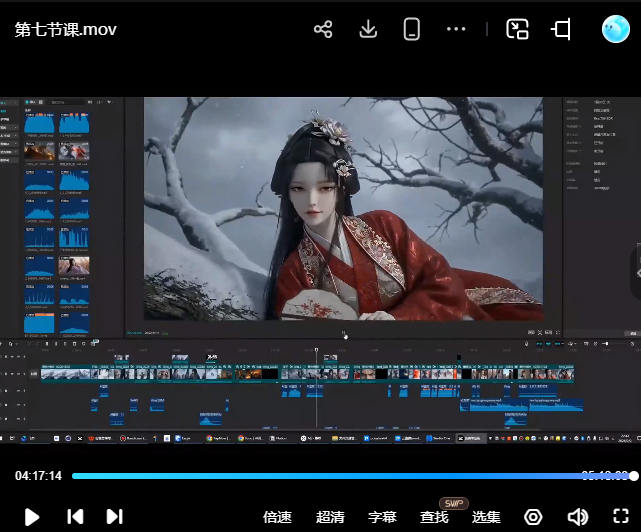Click the 查找 search button

(434, 517)
